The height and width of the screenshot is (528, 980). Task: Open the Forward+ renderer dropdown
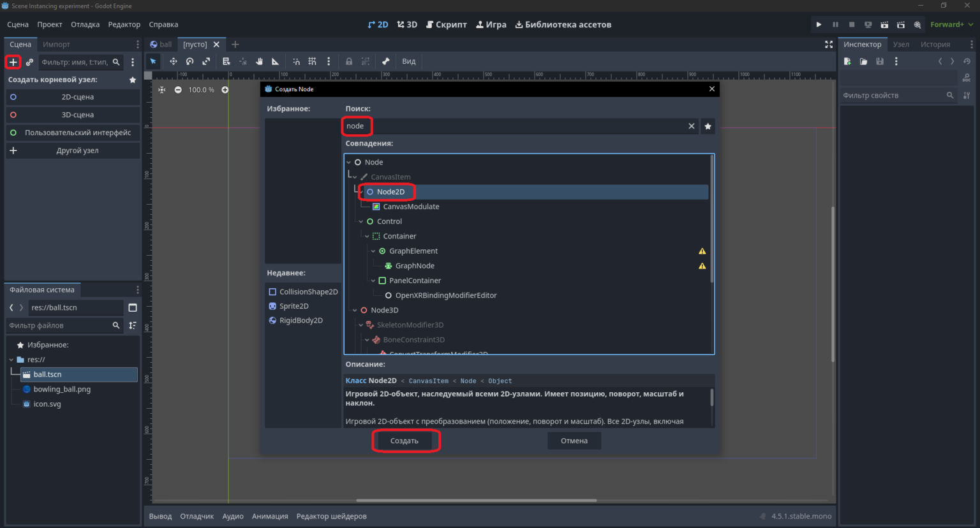tap(952, 24)
